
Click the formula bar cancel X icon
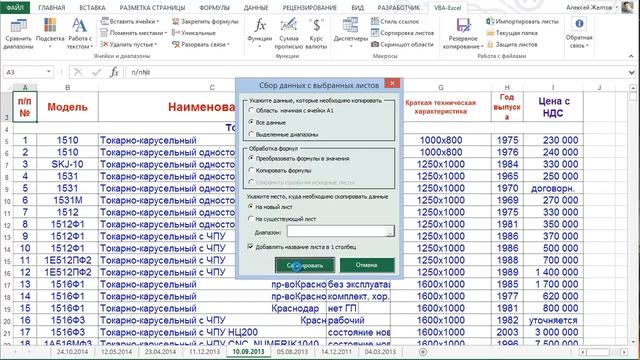pyautogui.click(x=78, y=72)
